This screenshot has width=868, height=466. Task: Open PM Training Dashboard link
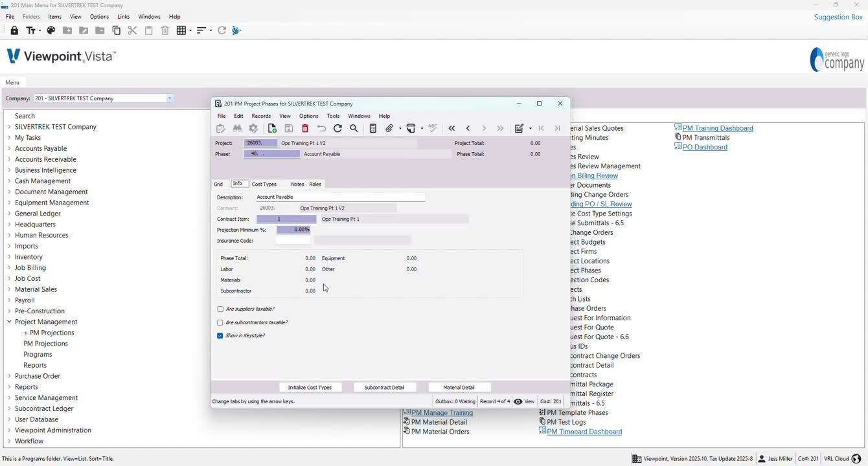click(x=718, y=128)
